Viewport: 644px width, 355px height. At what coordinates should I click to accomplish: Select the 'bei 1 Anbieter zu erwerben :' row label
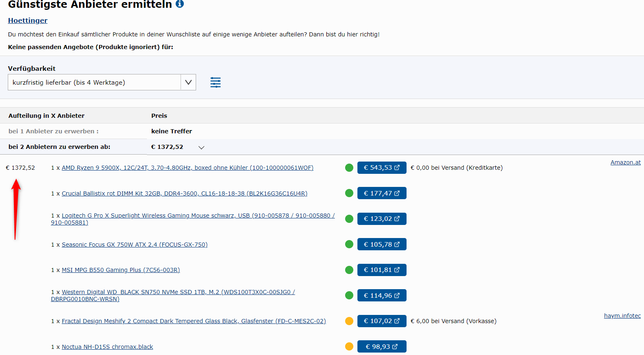[x=54, y=131]
